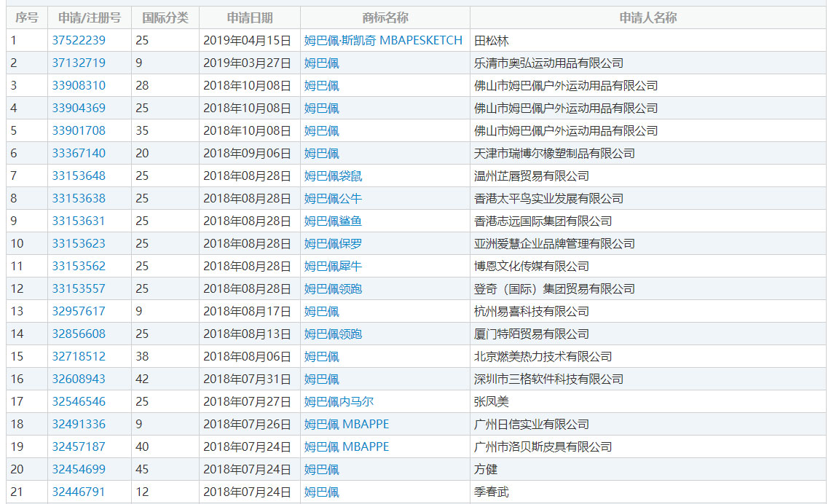
Task: Open registration number 32718512
Action: pos(79,357)
